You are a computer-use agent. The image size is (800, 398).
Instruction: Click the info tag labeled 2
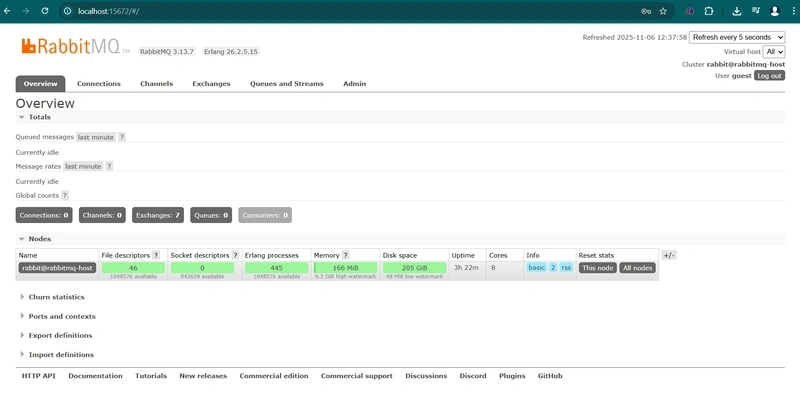coord(553,268)
